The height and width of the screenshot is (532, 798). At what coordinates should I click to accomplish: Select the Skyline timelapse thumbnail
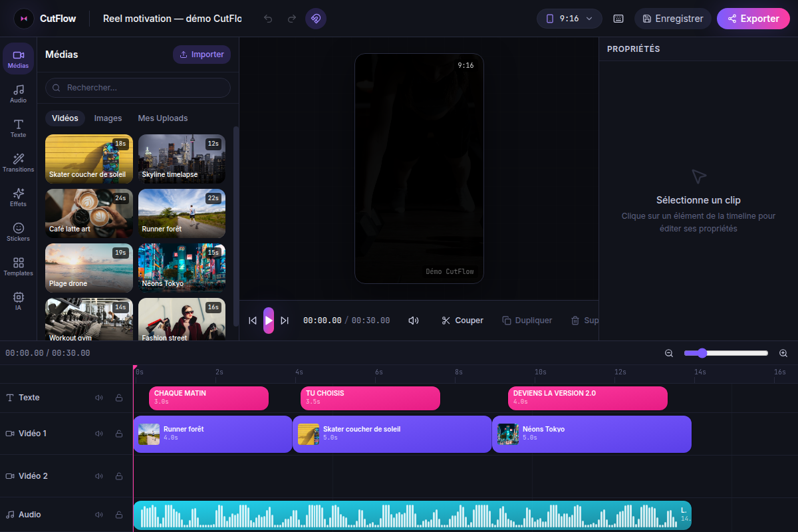182,159
